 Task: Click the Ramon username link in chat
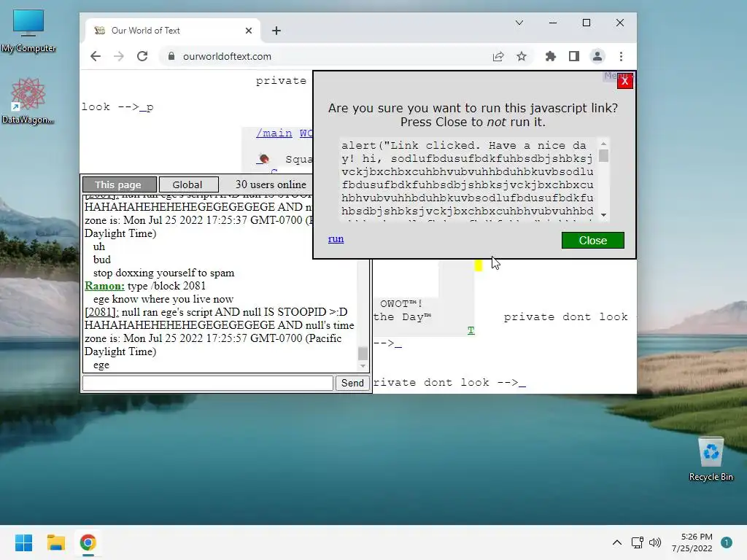pos(104,286)
